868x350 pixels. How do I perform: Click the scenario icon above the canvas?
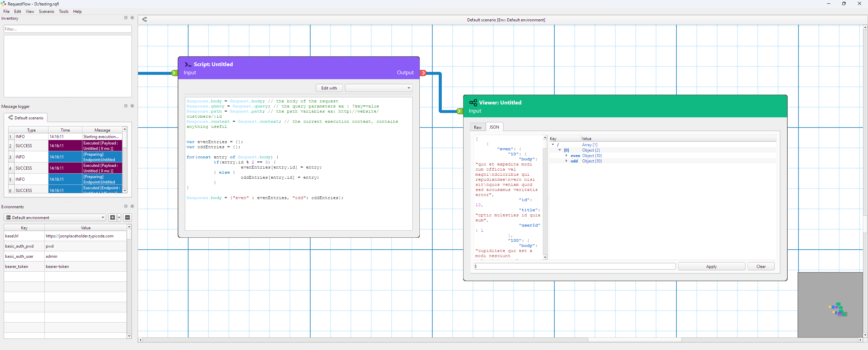(144, 19)
